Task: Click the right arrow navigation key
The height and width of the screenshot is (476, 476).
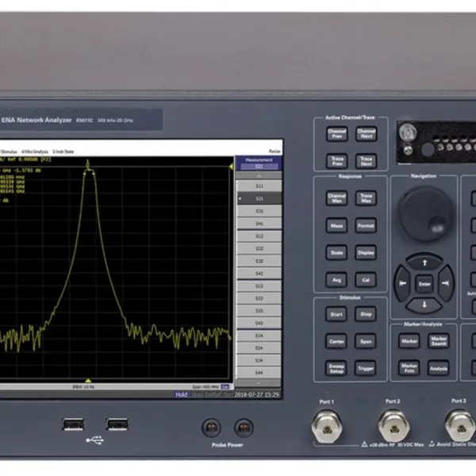Action: point(446,283)
